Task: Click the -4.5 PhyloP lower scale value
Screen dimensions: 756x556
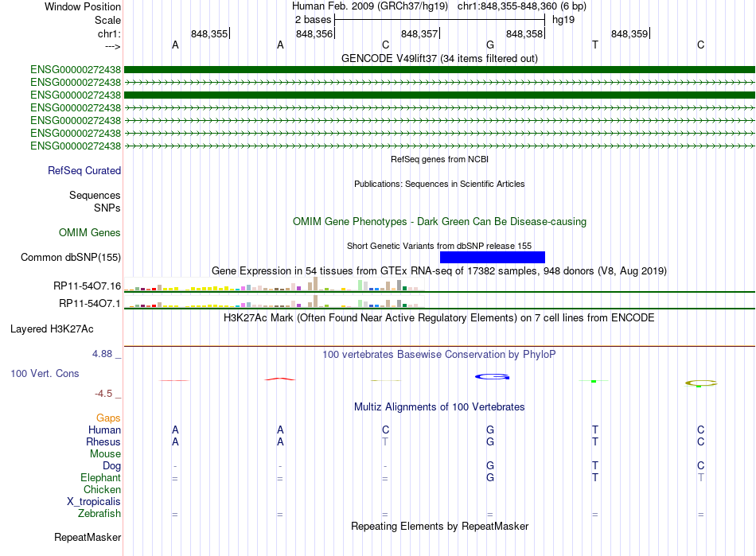Action: (103, 394)
